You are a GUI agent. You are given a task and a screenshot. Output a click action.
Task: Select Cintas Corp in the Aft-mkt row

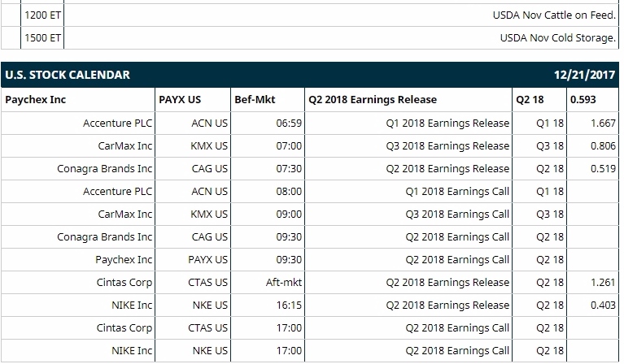124,282
